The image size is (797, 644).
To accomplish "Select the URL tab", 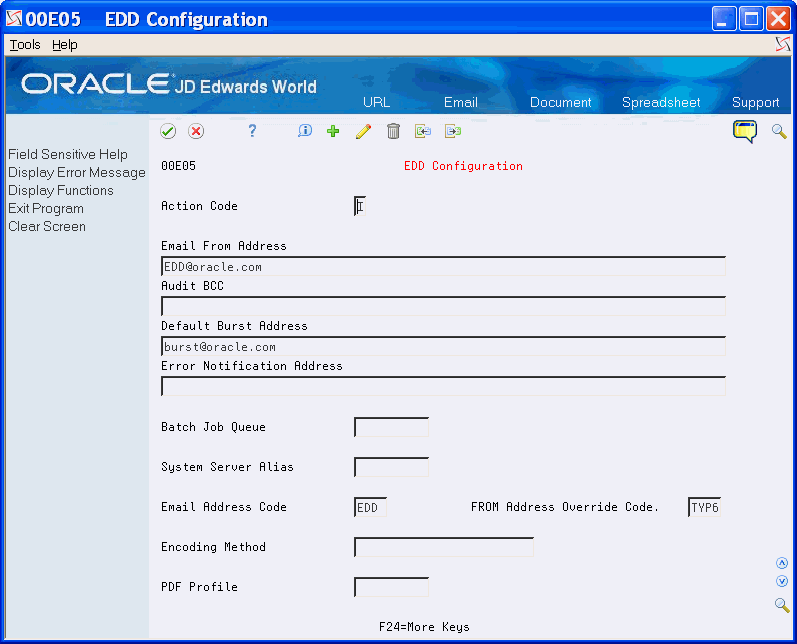I will tap(376, 102).
